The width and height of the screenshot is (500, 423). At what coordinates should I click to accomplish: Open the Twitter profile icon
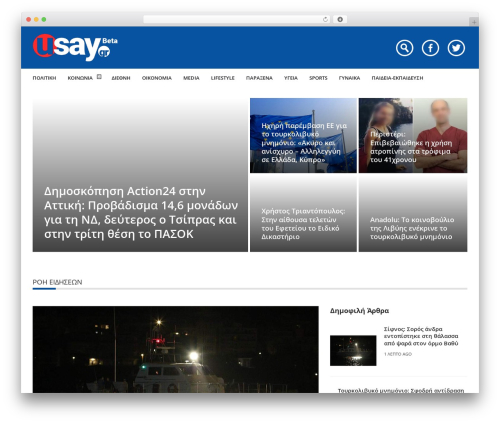(456, 48)
